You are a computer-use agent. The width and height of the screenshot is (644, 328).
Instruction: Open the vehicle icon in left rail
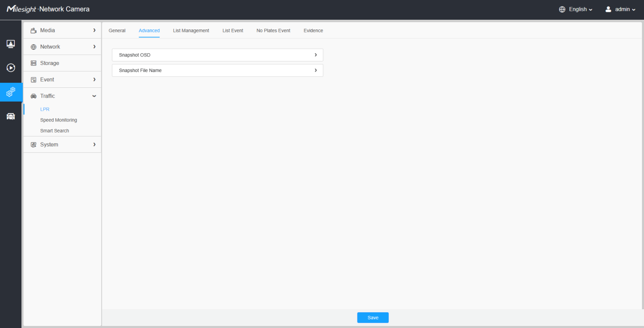coord(10,116)
